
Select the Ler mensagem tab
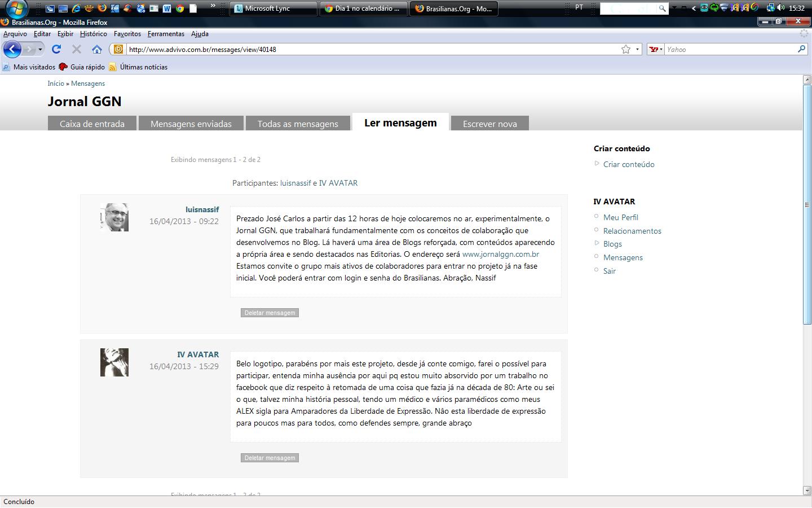[x=400, y=122]
